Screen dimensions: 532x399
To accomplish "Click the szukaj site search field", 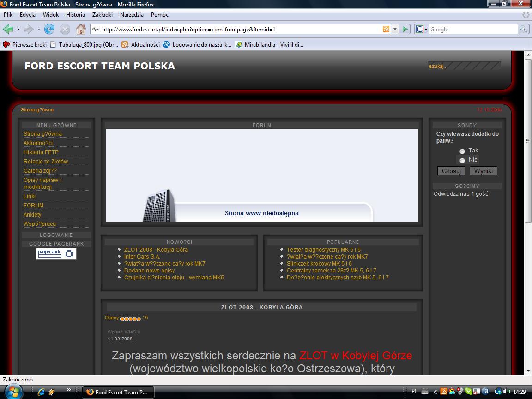I will tap(464, 66).
